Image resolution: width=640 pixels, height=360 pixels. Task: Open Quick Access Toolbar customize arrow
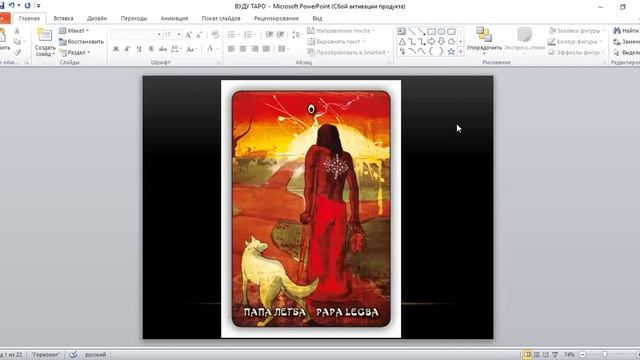pos(38,6)
